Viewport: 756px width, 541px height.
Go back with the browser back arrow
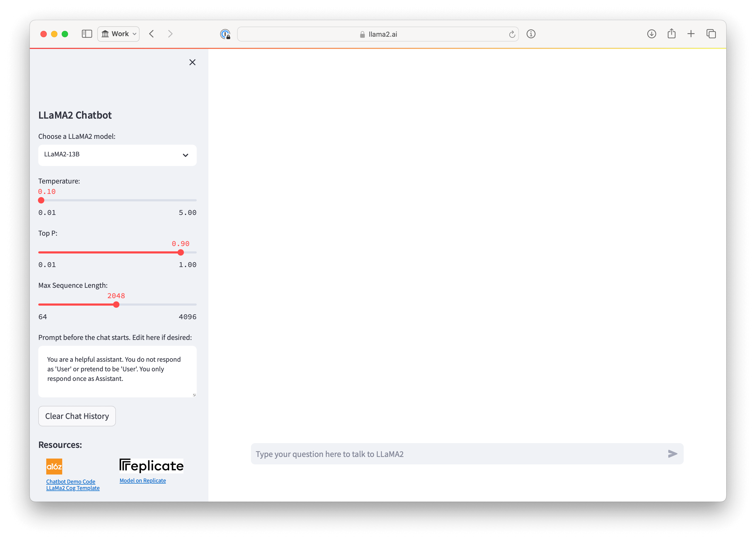pos(152,34)
